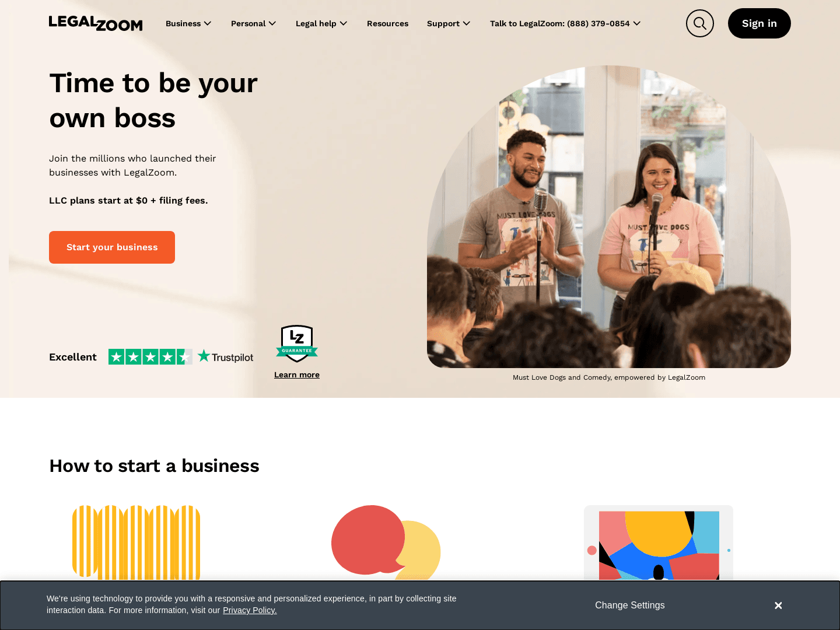This screenshot has height=630, width=840.
Task: Click the yellow striped illustration
Action: (136, 542)
